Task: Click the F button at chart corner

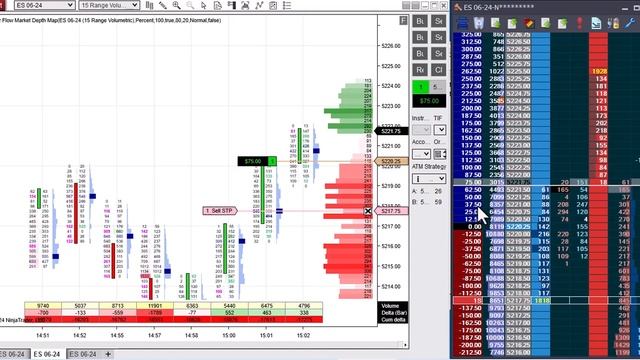Action: coord(403,20)
